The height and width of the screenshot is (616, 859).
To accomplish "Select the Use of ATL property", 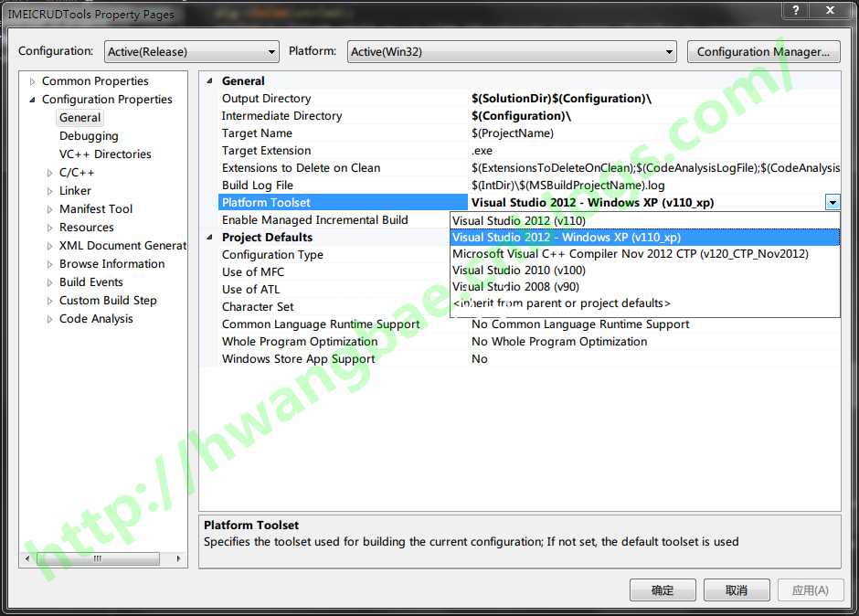I will (x=334, y=290).
